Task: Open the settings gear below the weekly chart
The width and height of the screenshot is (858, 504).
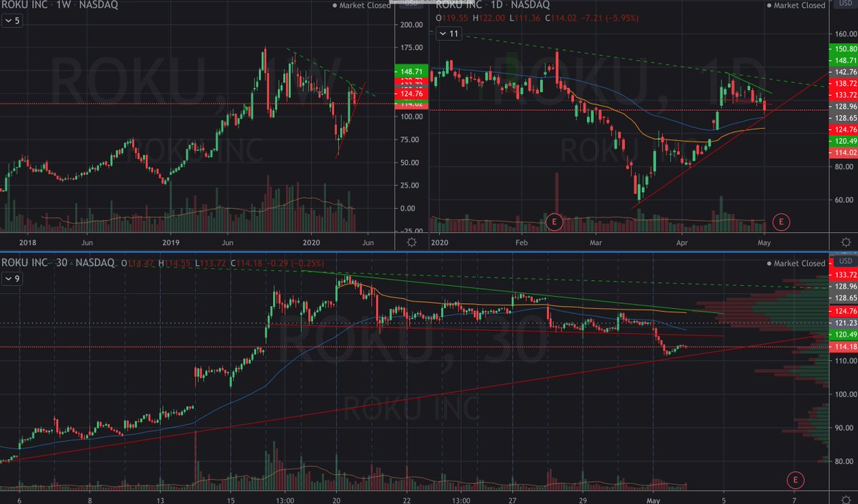Action: pos(410,243)
